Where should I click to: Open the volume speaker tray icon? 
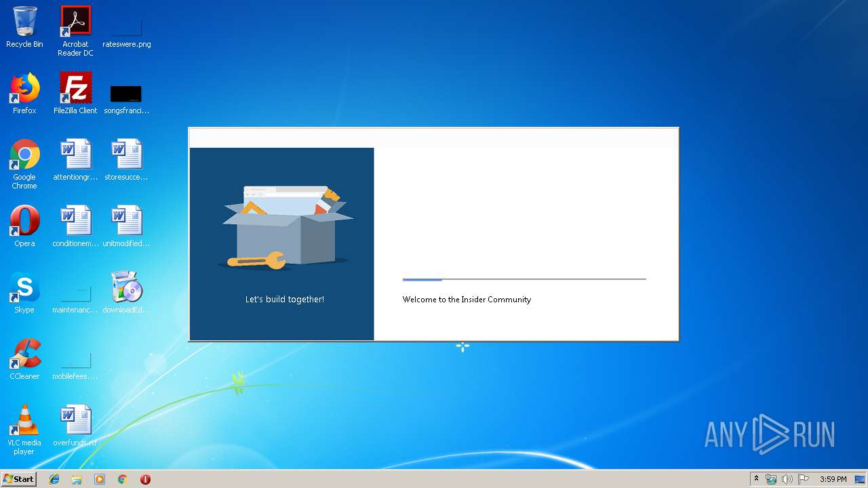click(787, 479)
